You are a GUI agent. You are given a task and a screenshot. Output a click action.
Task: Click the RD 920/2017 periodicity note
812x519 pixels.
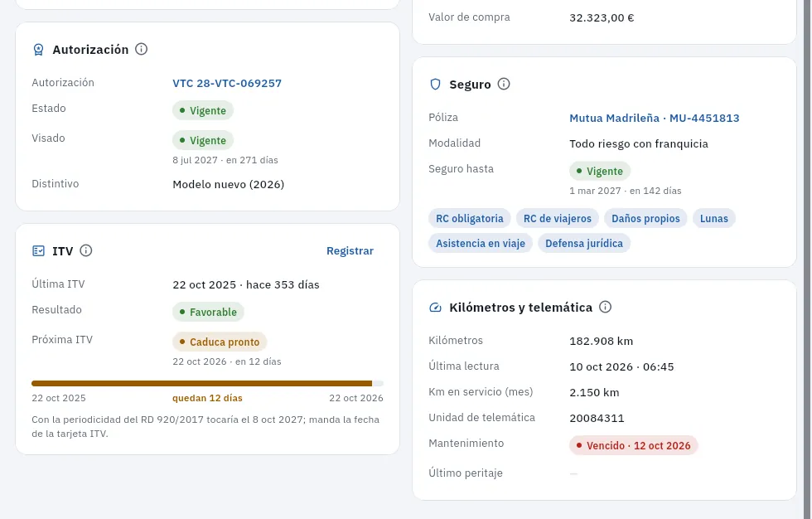click(205, 427)
